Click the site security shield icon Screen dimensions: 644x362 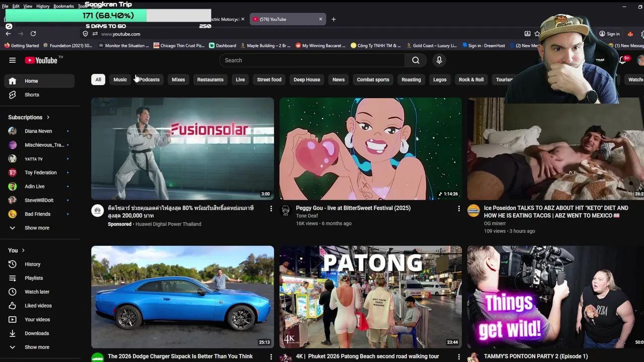(x=86, y=34)
